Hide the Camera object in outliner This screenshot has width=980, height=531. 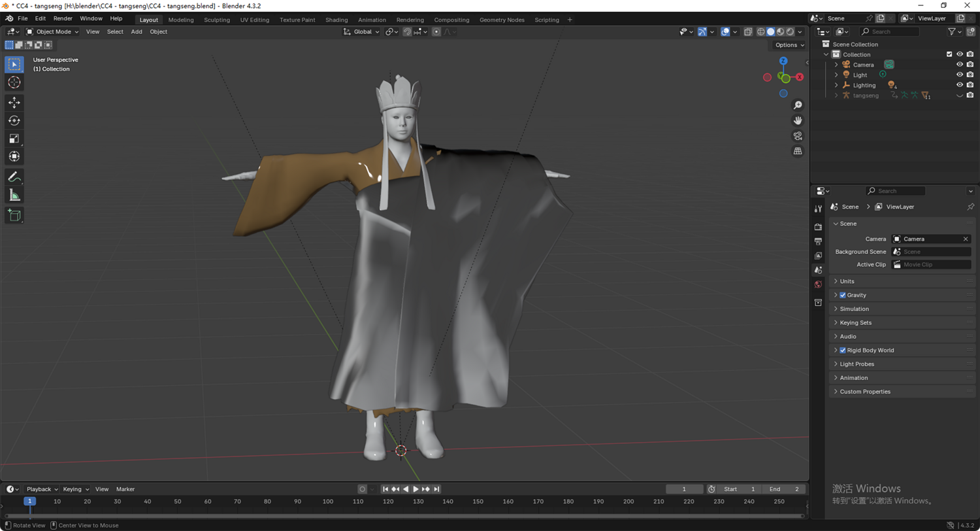tap(960, 65)
